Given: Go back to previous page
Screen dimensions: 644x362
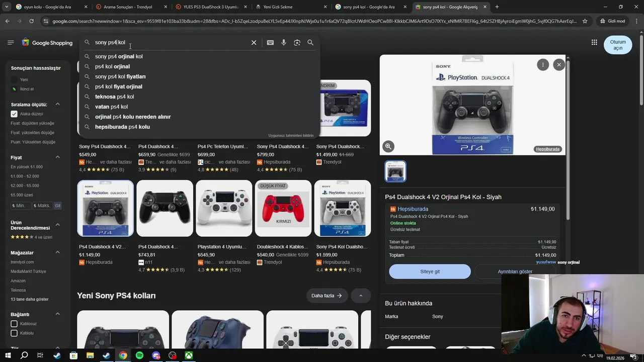Looking at the screenshot, I should (x=7, y=21).
